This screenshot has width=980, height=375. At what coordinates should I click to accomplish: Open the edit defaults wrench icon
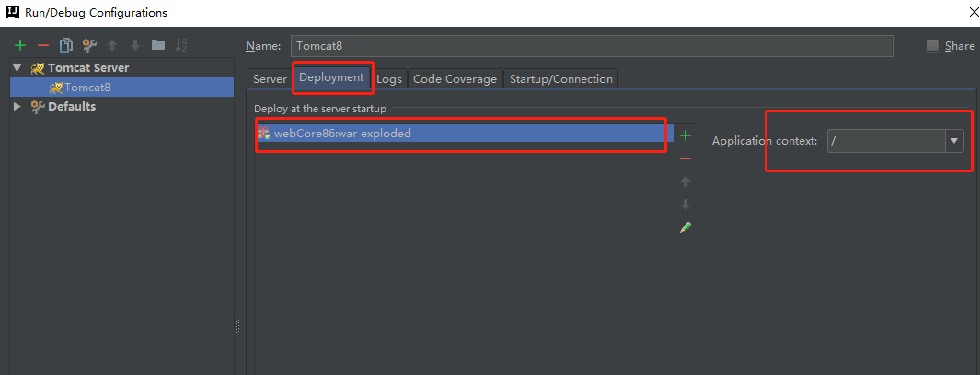(x=89, y=45)
